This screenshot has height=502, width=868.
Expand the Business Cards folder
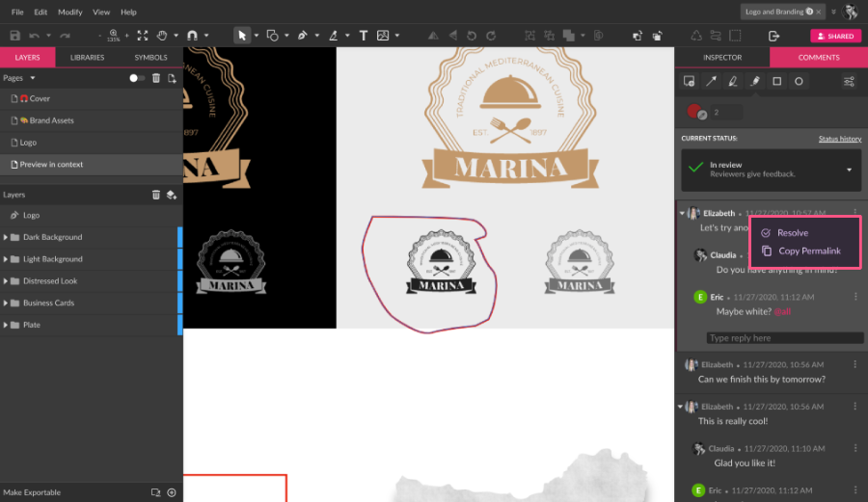coord(6,303)
